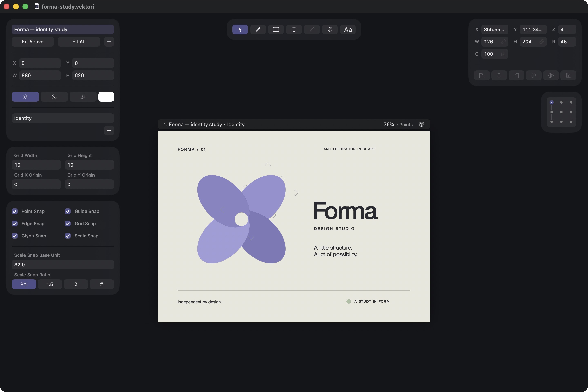Open the white artboard color swatch
This screenshot has width=588, height=392.
[106, 97]
